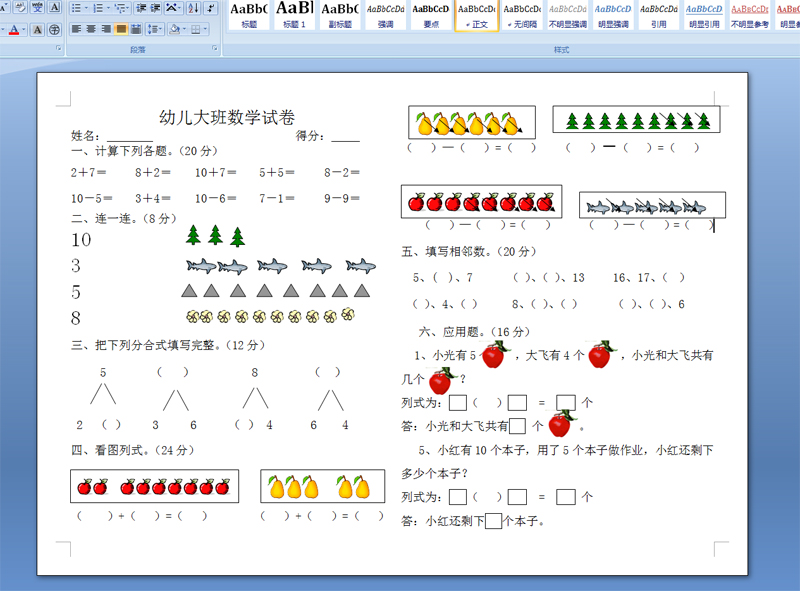
Task: Increase the paragraph indent
Action: [155, 8]
